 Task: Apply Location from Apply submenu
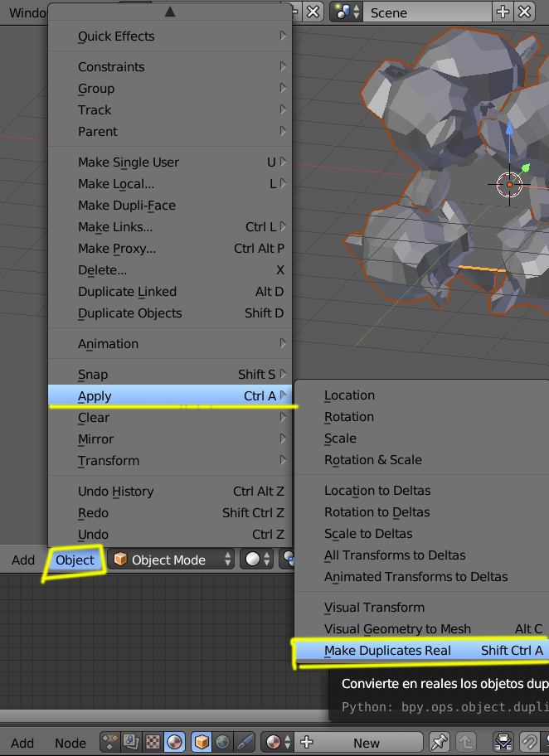(422, 395)
